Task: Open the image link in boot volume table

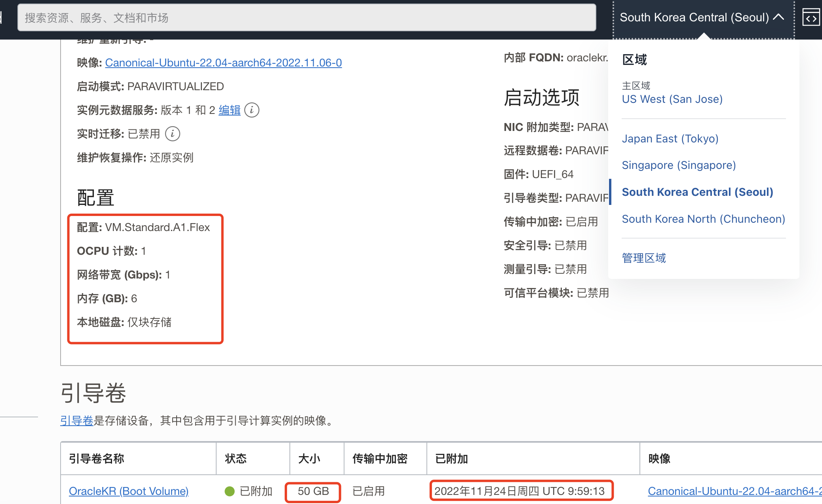Action: click(x=734, y=491)
